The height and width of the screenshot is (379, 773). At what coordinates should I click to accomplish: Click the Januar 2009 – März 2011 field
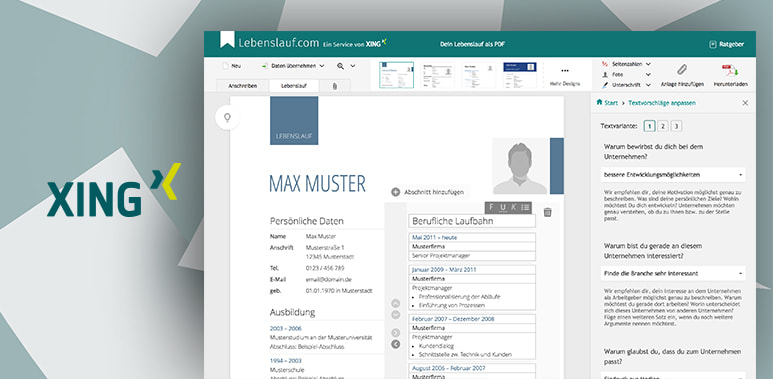pos(472,270)
